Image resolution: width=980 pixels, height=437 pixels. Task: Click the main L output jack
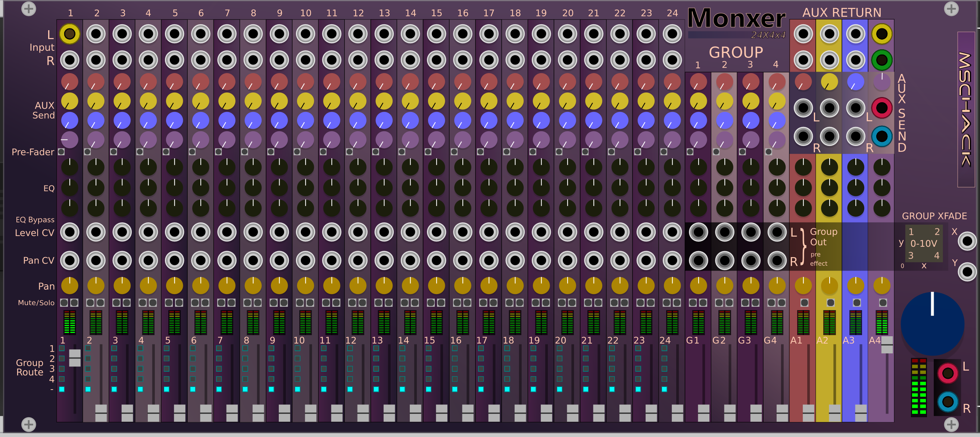tap(948, 373)
